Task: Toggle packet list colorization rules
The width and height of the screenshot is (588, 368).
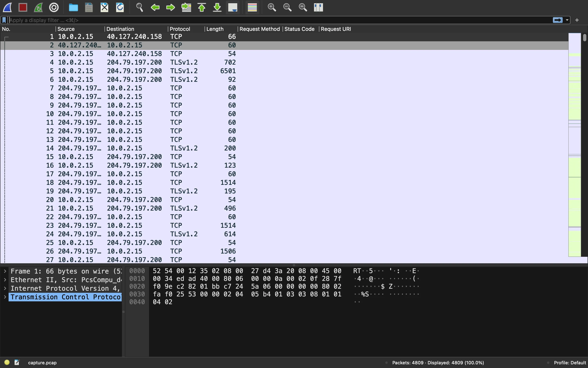Action: click(x=252, y=7)
